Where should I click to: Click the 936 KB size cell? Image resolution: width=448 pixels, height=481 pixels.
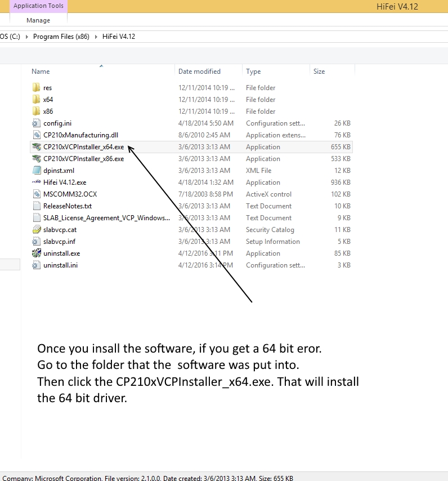(x=341, y=182)
